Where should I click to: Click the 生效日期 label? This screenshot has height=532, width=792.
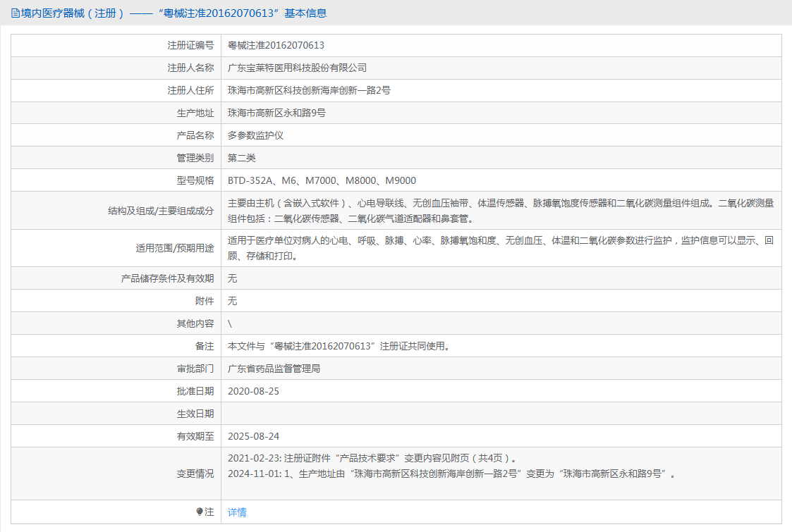(x=195, y=414)
